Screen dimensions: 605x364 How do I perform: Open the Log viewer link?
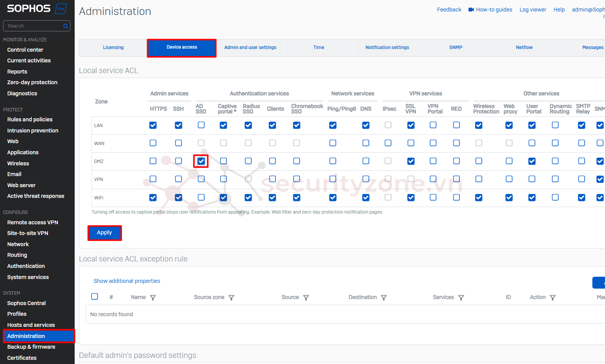[533, 10]
